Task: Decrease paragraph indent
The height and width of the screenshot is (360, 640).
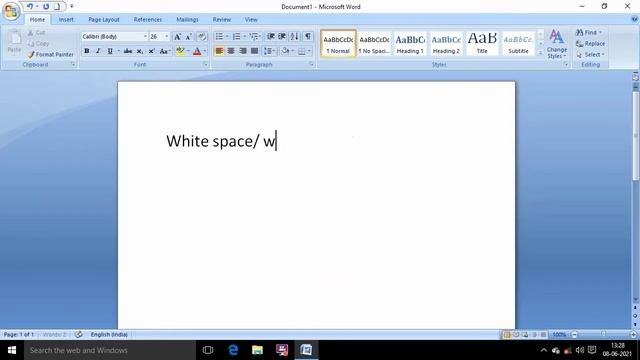Action: 271,37
